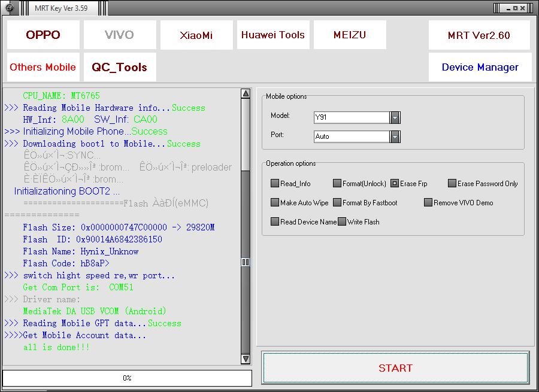Screen dimensions: 539x392
Task: Click the 'Flash Size' log line
Action: pos(119,227)
